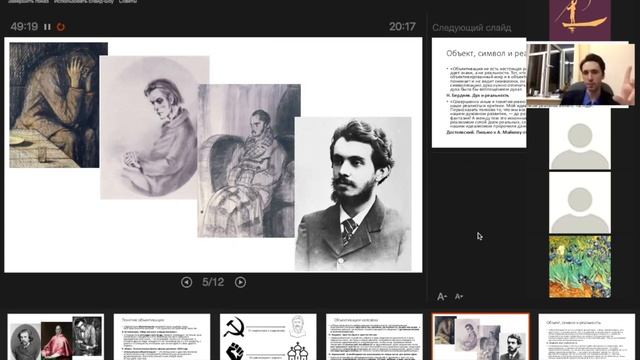Click the drawing of man holding his head
The height and width of the screenshot is (360, 640).
(55, 105)
